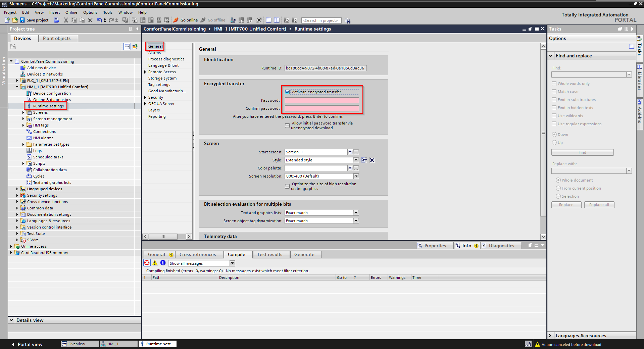Check Optimize the size of high resolution raster graphics
The image size is (644, 349).
pos(287,186)
